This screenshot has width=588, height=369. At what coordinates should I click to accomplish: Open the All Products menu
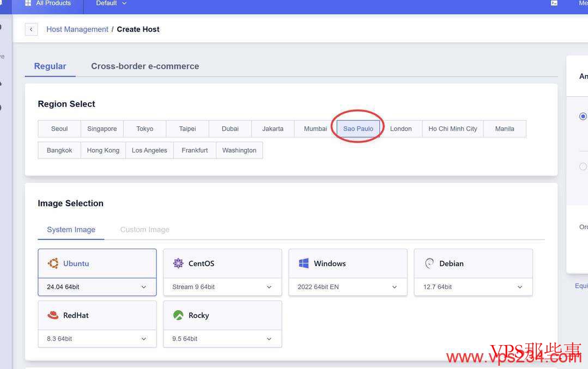[x=48, y=4]
